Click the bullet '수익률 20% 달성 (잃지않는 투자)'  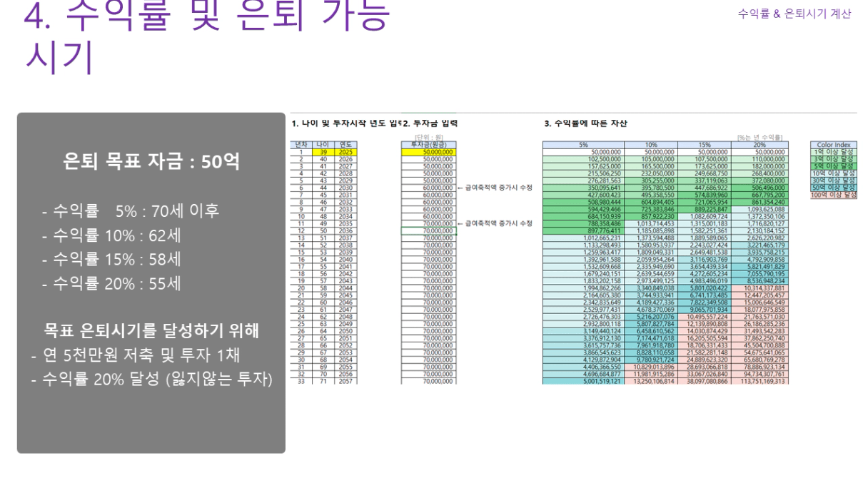152,380
